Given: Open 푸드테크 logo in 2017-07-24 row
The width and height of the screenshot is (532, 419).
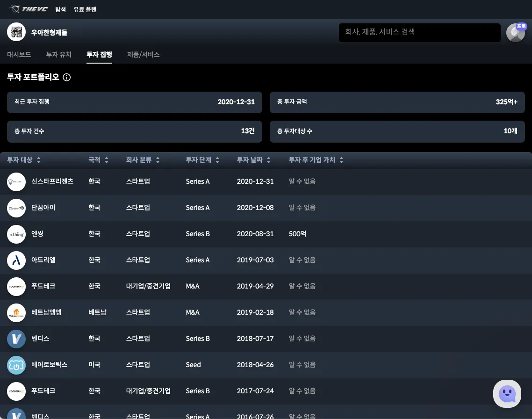Looking at the screenshot, I should 16,391.
